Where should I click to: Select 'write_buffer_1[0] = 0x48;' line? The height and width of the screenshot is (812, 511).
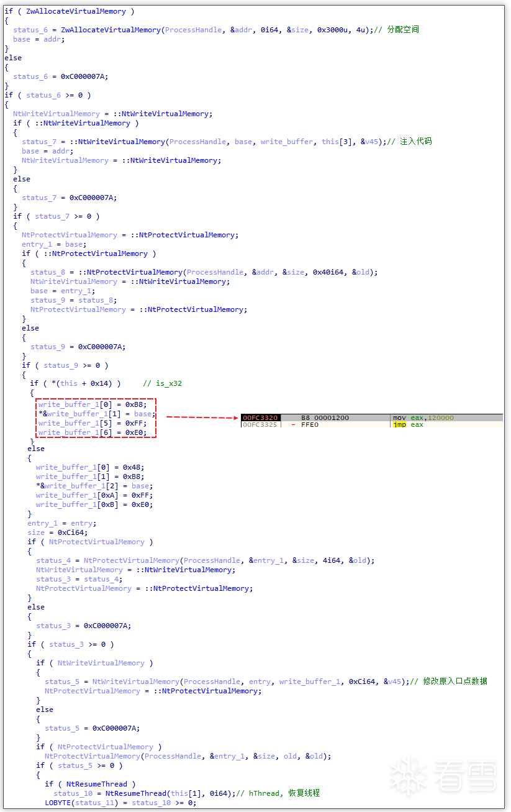tap(90, 467)
